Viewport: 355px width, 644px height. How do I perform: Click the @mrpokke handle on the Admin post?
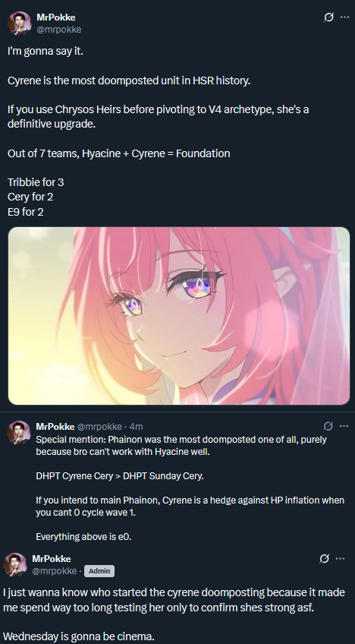[54, 571]
